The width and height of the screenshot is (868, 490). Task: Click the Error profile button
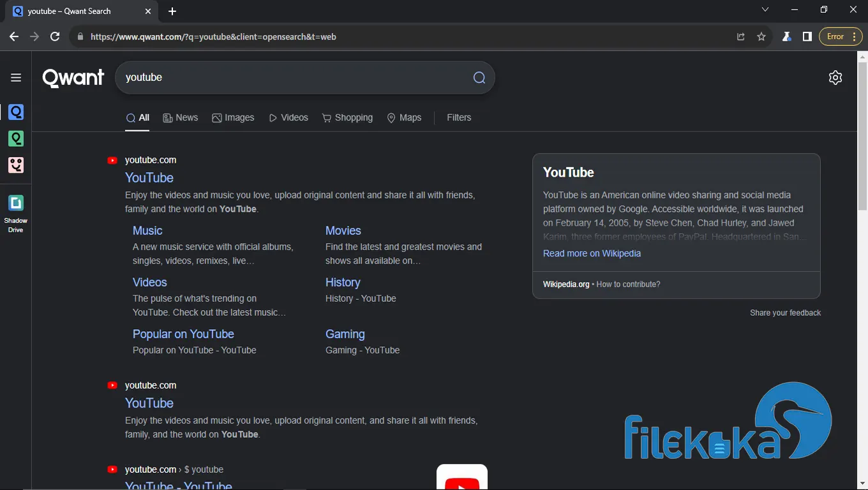841,37
